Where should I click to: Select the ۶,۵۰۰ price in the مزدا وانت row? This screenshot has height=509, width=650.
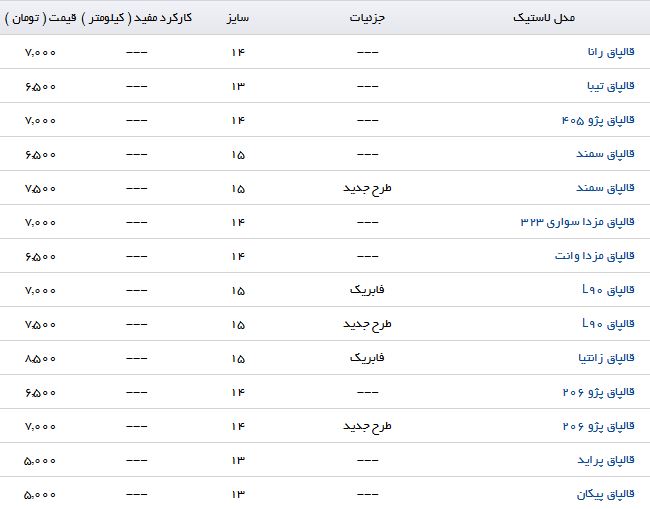(40, 257)
